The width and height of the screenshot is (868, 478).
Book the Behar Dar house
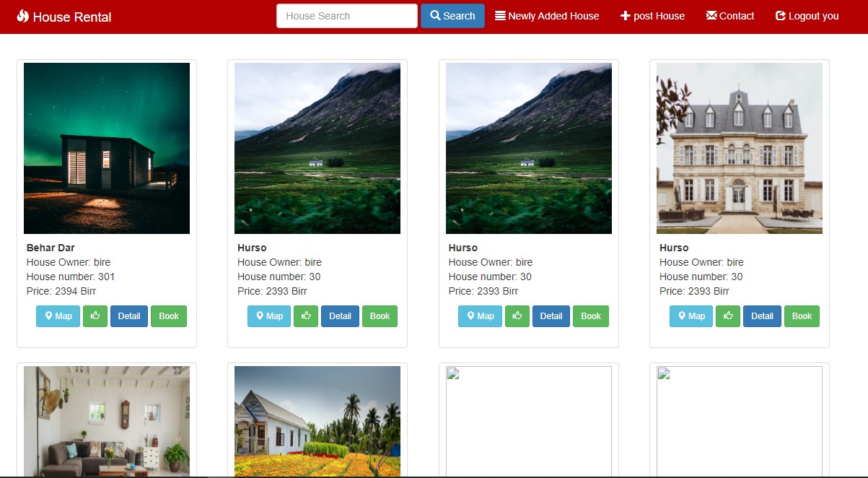point(168,316)
